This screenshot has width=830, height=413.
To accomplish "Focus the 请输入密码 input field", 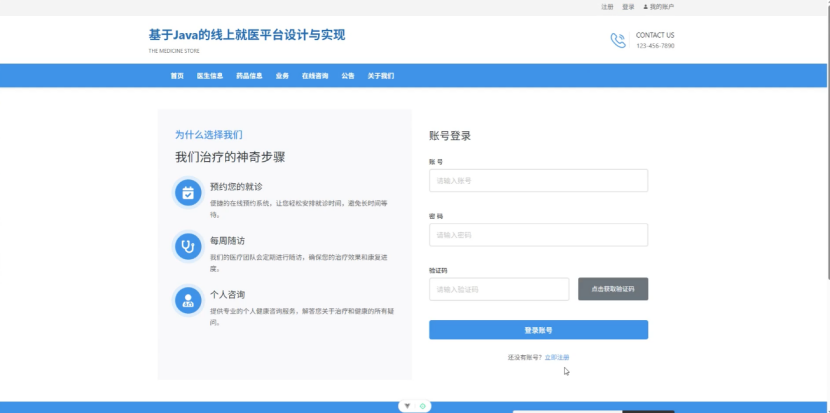I will coord(538,235).
